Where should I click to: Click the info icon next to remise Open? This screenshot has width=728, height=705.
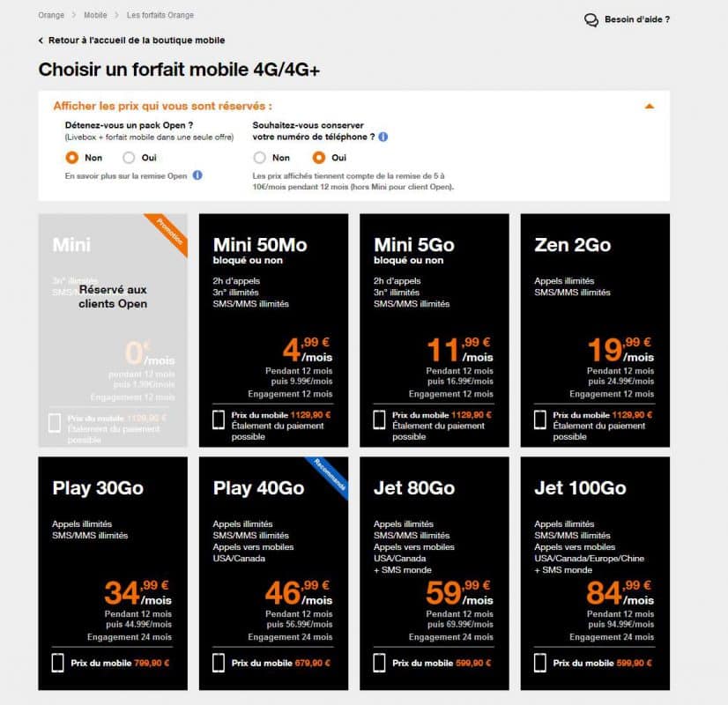click(x=197, y=175)
